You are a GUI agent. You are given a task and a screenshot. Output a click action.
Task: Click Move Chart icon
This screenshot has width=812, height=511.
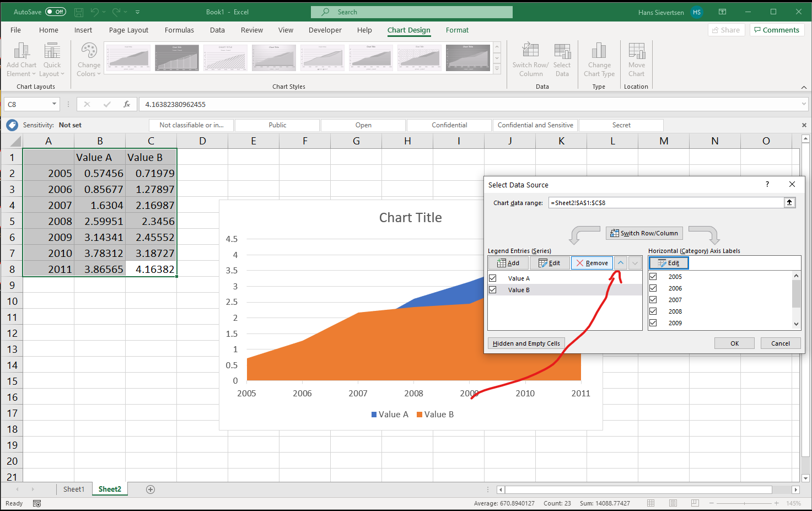637,60
